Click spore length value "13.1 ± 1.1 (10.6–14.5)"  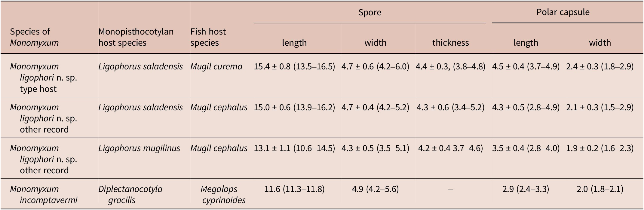[x=294, y=148]
